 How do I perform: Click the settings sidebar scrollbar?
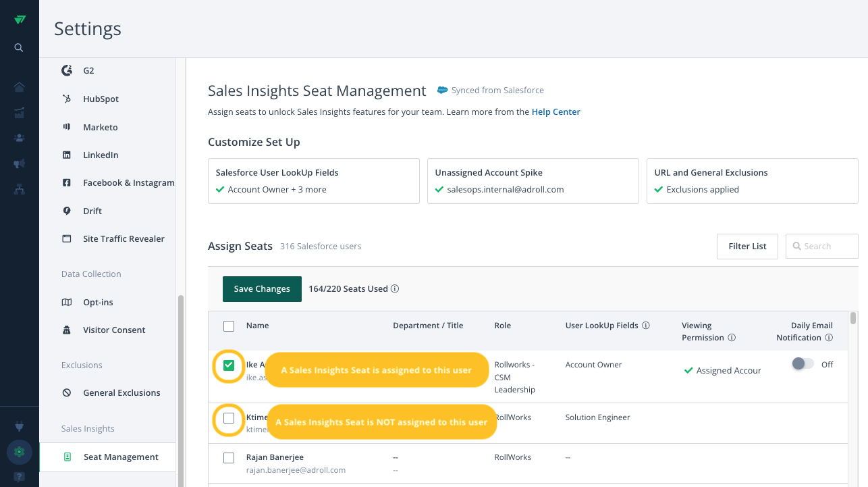[180, 392]
